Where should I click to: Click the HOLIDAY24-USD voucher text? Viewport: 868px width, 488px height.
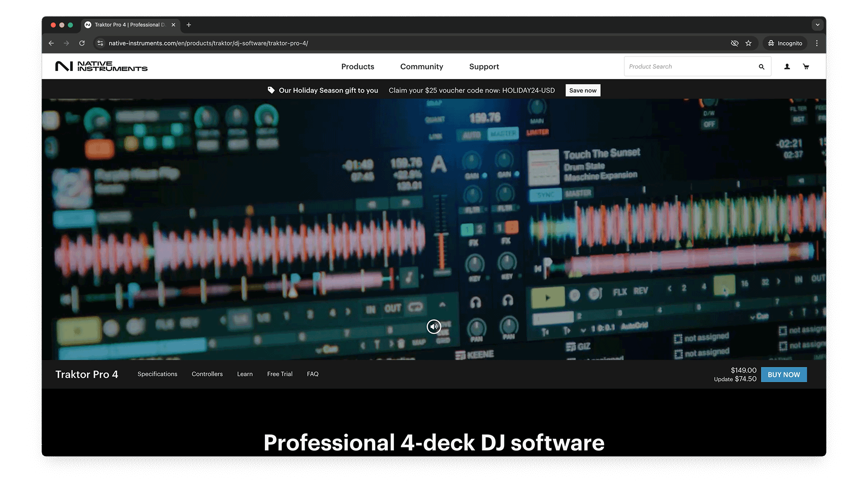pos(528,90)
